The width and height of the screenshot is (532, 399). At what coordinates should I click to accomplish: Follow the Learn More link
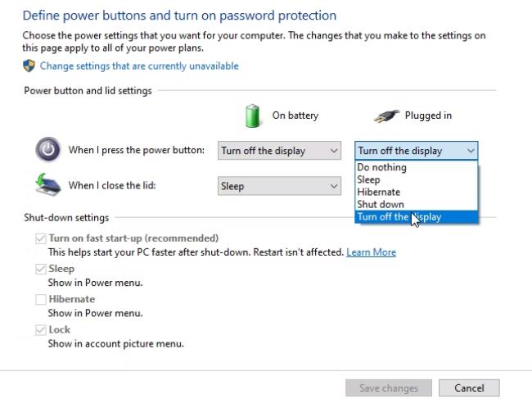[372, 252]
